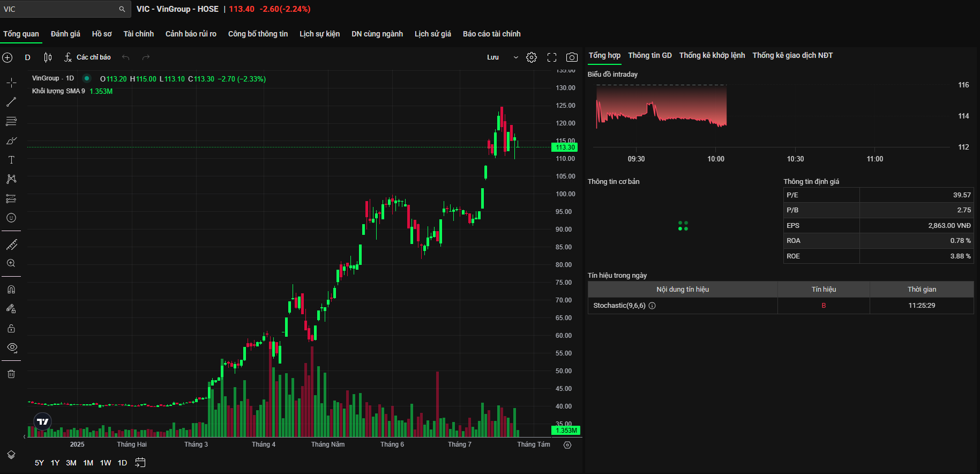Switch to Thống kê giao dịch NĐT tab
Screen dimensions: 980x474
tap(792, 55)
